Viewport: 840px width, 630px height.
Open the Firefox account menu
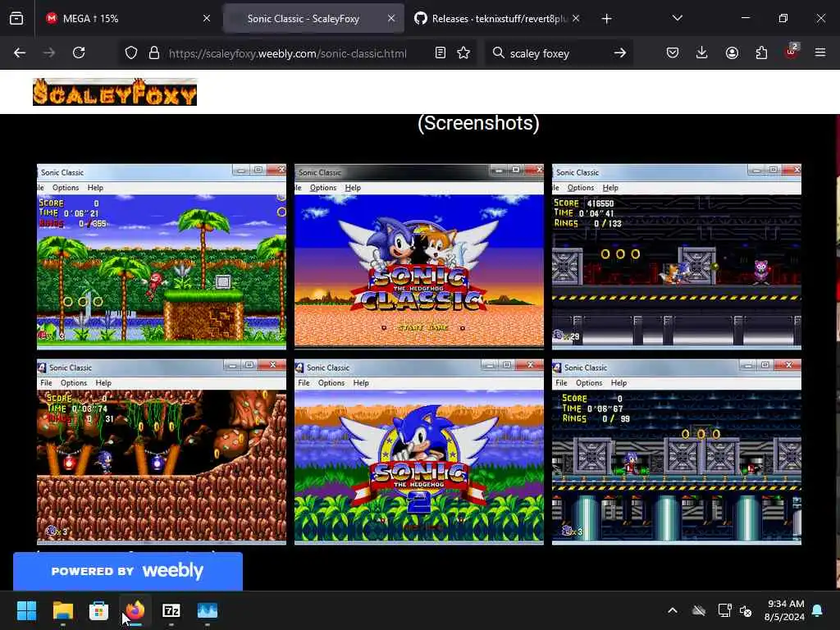(732, 53)
